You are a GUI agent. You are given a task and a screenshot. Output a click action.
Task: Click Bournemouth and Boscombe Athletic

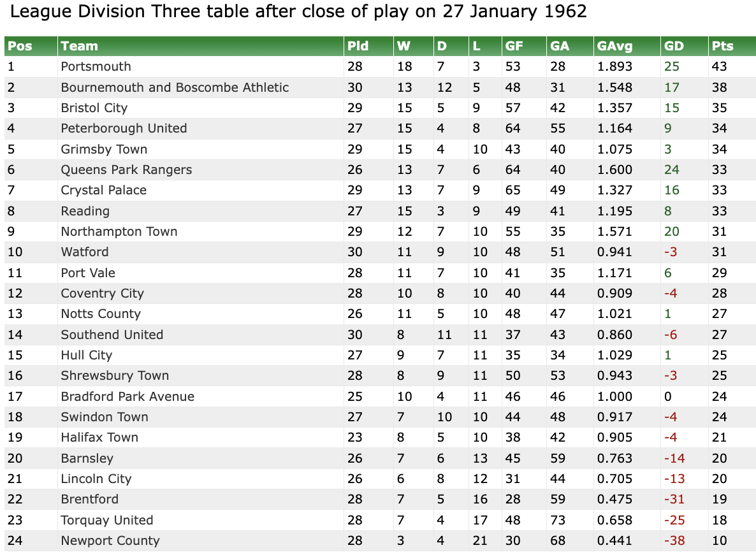tap(175, 87)
